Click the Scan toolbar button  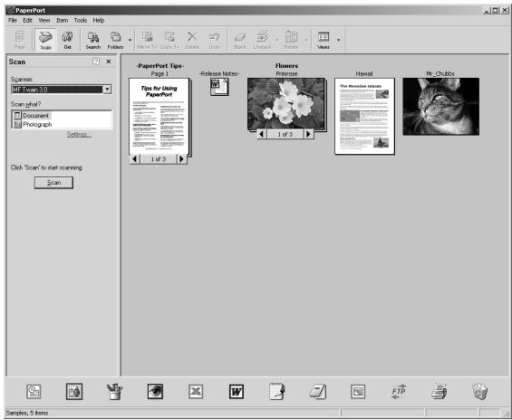click(x=45, y=40)
